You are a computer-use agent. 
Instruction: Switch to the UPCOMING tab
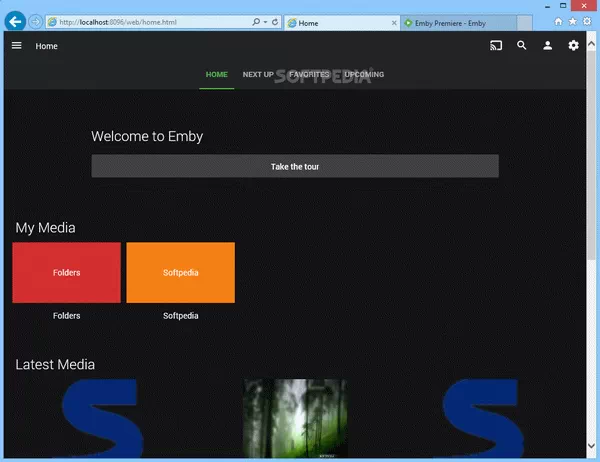tap(364, 75)
